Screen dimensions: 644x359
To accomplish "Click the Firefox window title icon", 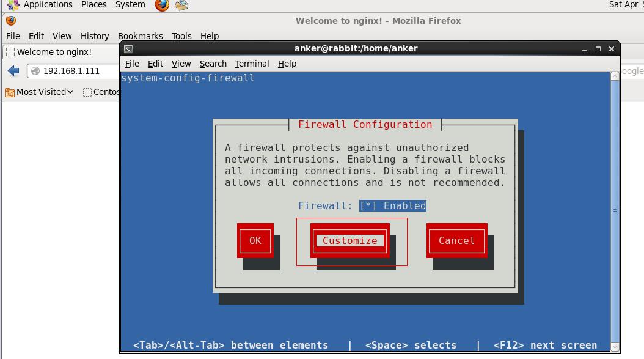I will [x=11, y=21].
